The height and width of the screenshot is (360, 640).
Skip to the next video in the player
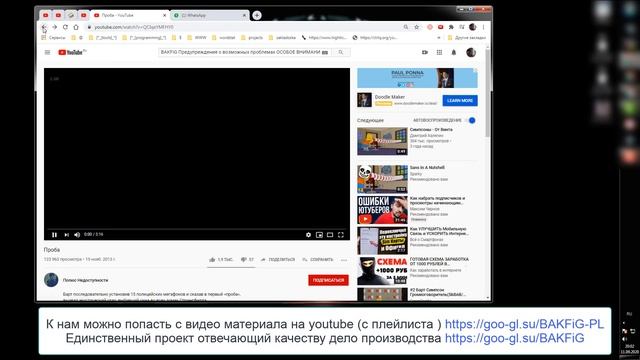click(67, 235)
